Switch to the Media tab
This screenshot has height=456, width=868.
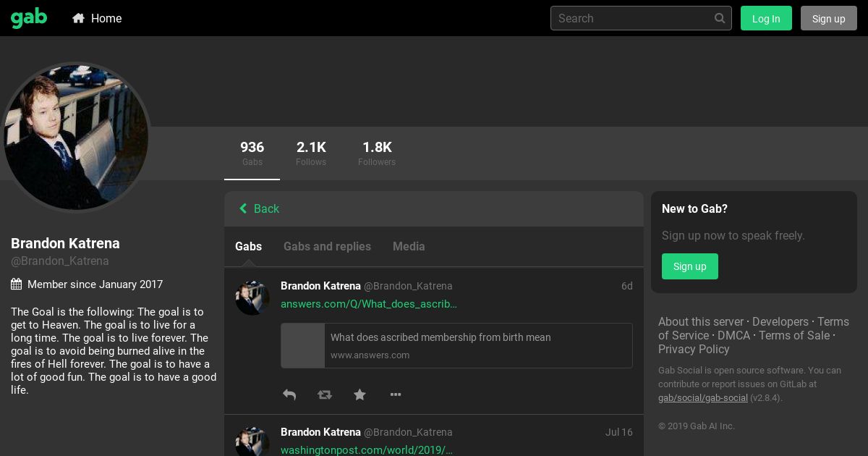(x=409, y=246)
